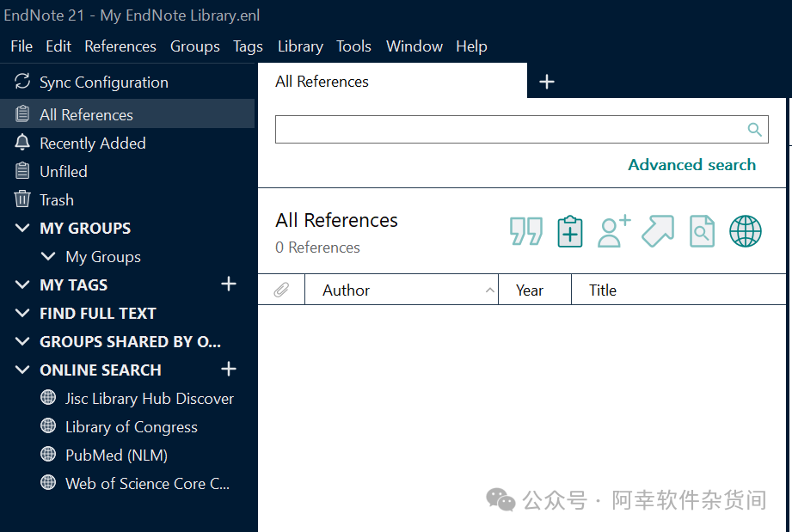Viewport: 792px width, 532px height.
Task: Click the MY GROUPS heading text
Action: [x=85, y=228]
